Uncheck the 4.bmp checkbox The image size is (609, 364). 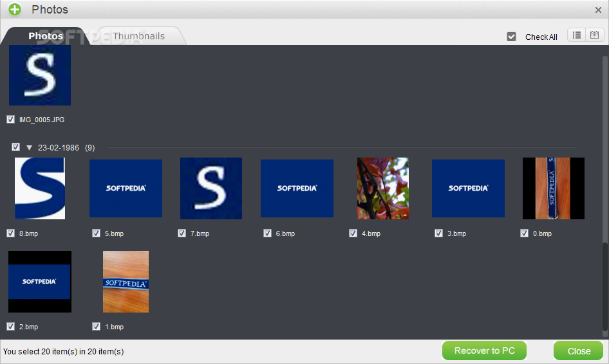[353, 233]
